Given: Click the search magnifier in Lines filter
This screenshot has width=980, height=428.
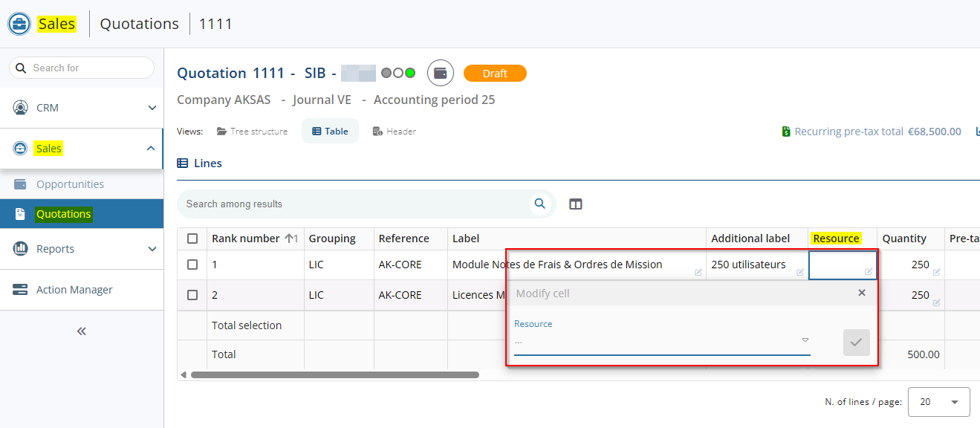Looking at the screenshot, I should point(539,204).
